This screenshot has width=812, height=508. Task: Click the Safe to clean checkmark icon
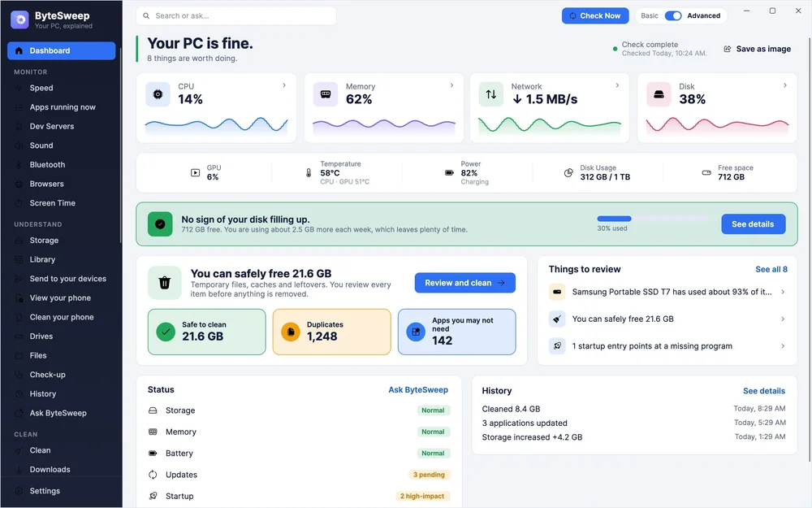pyautogui.click(x=166, y=332)
